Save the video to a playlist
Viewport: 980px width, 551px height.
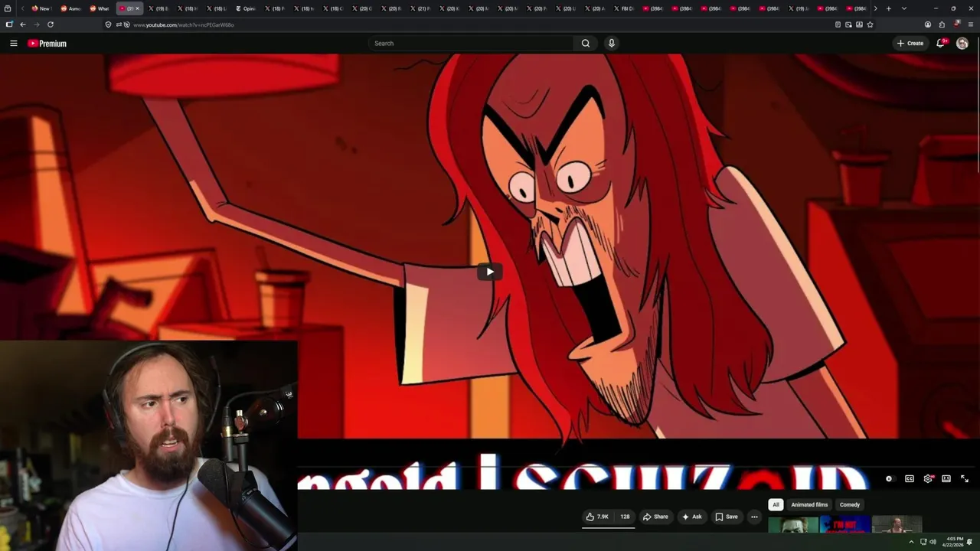727,517
